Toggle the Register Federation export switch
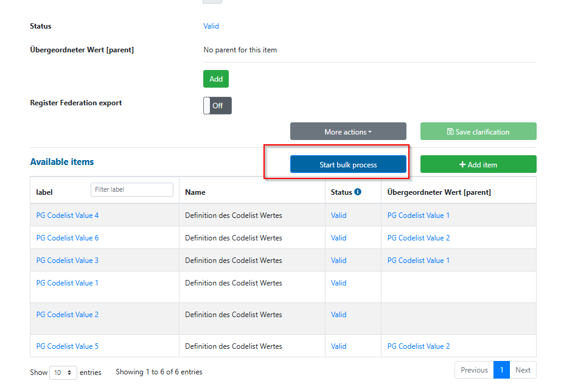 [x=217, y=105]
